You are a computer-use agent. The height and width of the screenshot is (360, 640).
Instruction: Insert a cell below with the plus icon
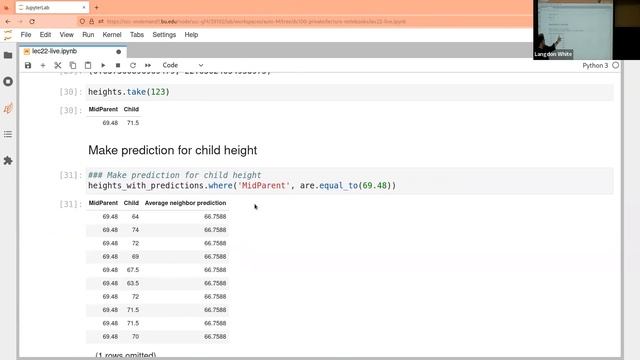tap(43, 65)
